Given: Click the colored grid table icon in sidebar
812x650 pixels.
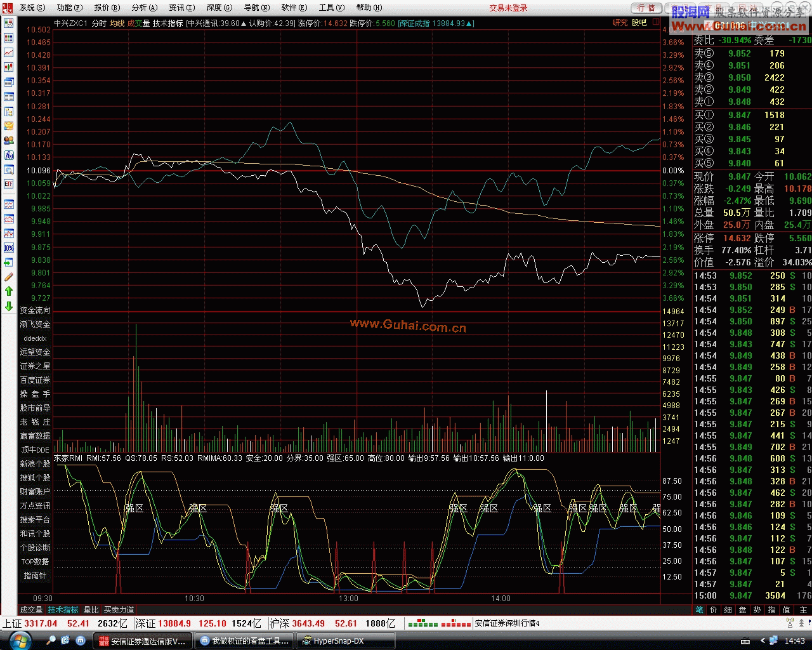Looking at the screenshot, I should point(9,37).
